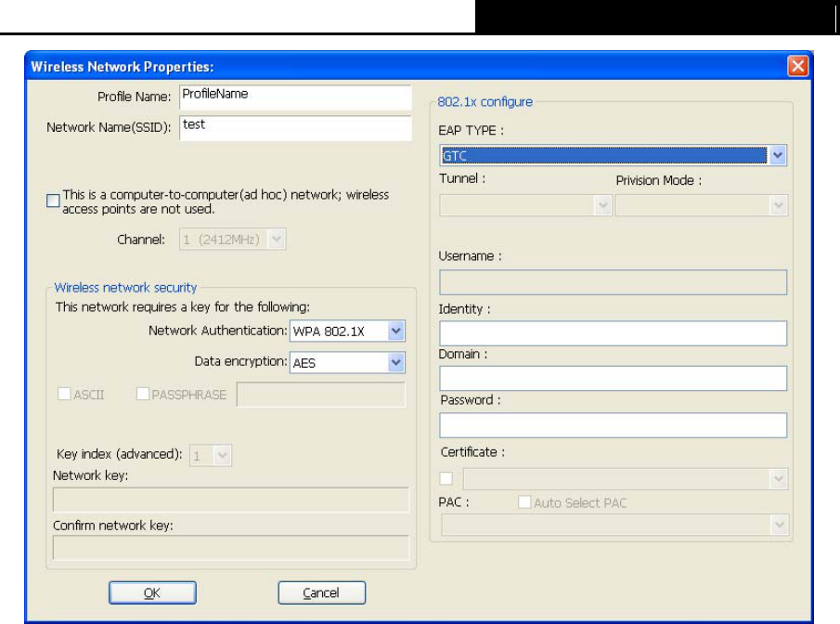Open the EAP TYPE dropdown showing GTC
840x624 pixels.
(613, 155)
